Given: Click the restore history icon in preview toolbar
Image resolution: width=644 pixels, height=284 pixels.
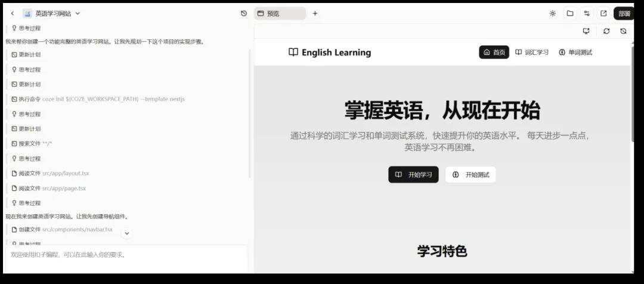Looking at the screenshot, I should click(x=623, y=31).
